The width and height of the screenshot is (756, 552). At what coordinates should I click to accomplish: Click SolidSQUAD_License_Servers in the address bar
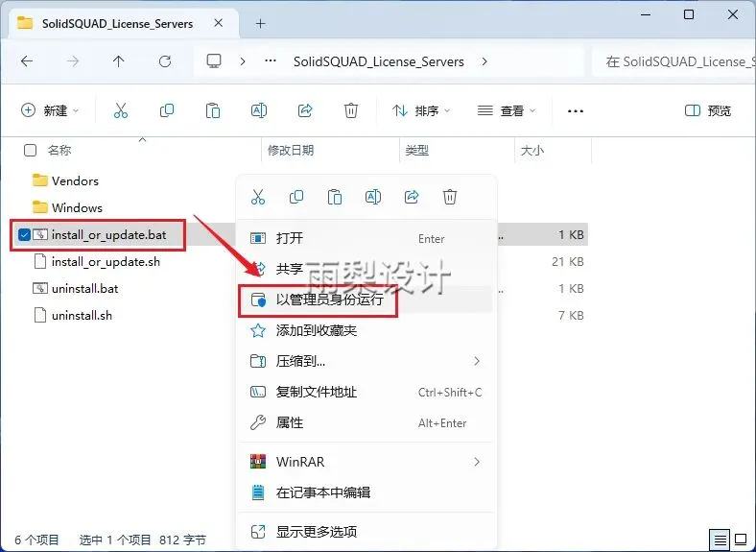pos(379,61)
